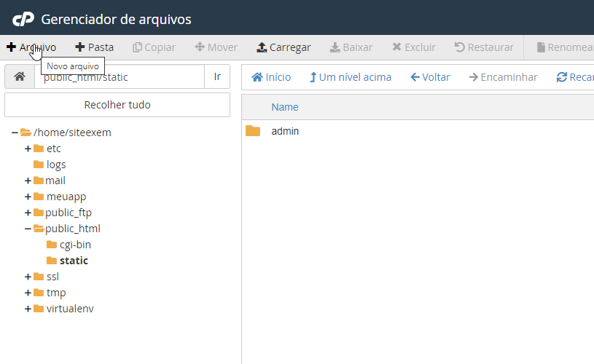Viewport: 594px width, 364px height.
Task: Expand the virtualenv folder node
Action: coord(28,309)
